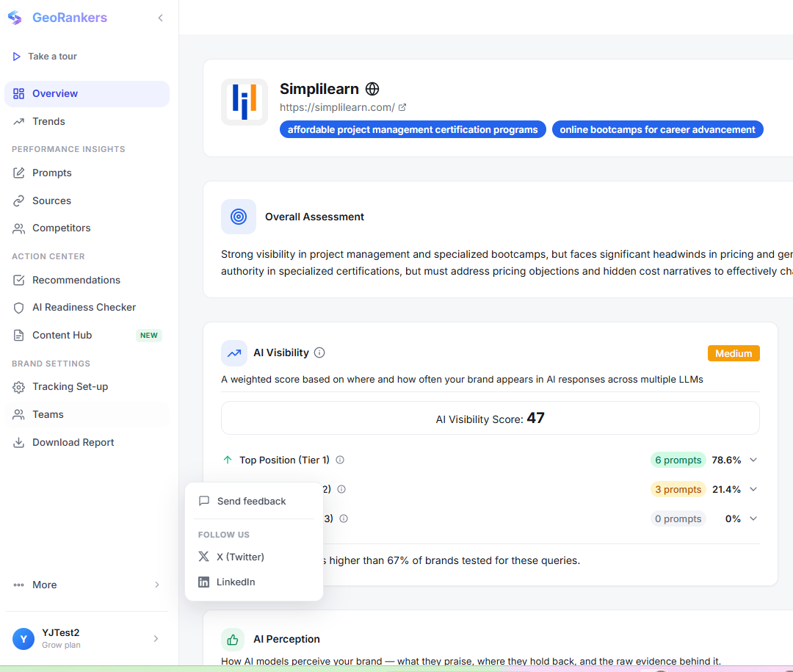Click the Take a tour link
The width and height of the screenshot is (793, 672).
(x=53, y=56)
